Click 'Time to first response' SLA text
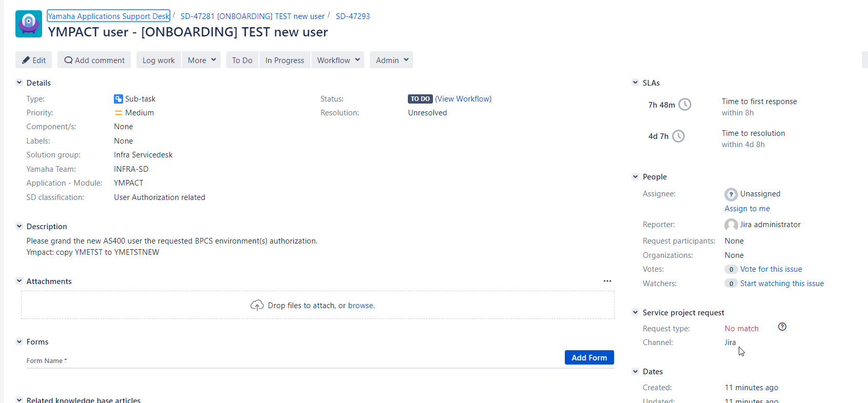Screen dimensions: 868x403 [759, 102]
